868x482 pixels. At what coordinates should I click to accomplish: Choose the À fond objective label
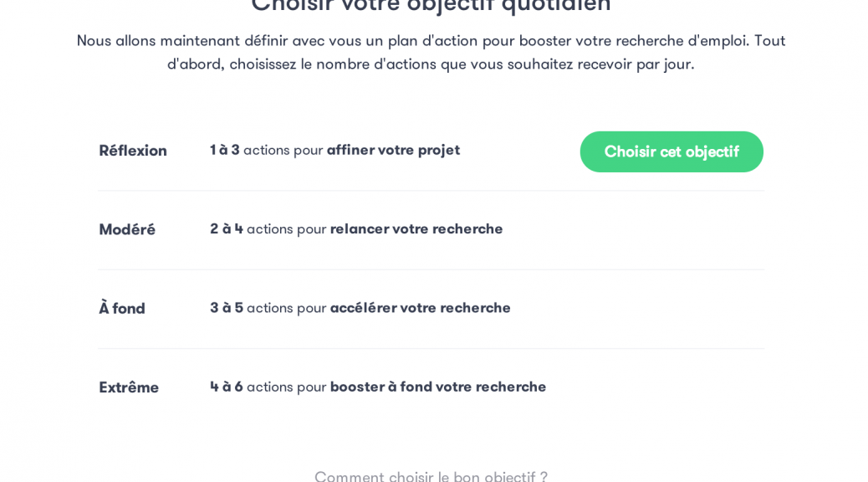point(122,308)
